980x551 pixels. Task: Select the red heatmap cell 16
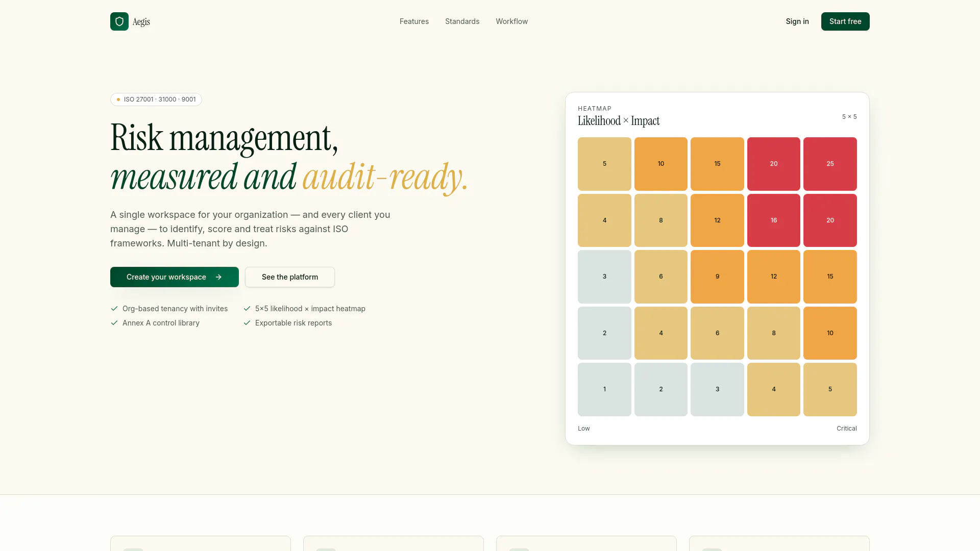pos(774,220)
